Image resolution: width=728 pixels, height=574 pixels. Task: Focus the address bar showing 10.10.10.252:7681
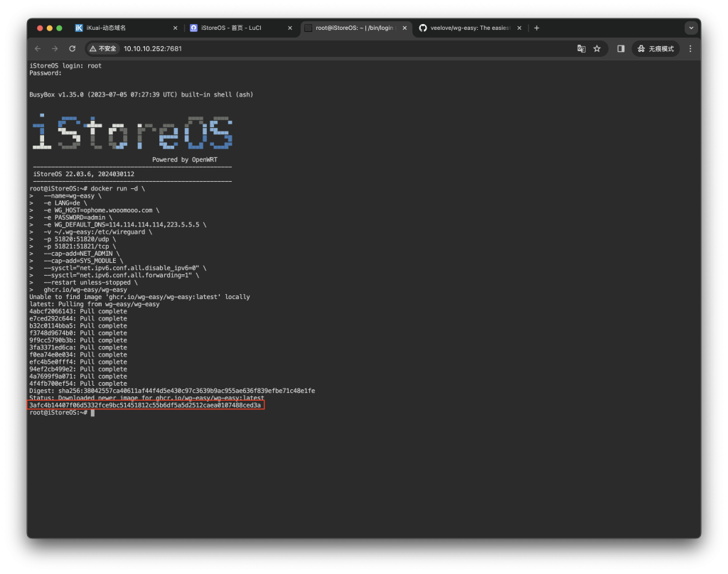[x=346, y=49]
